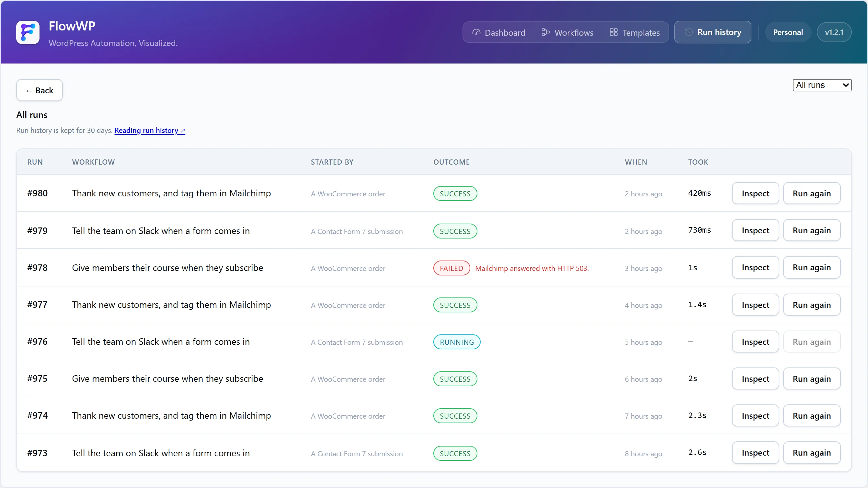Run again failed run #978

(811, 268)
